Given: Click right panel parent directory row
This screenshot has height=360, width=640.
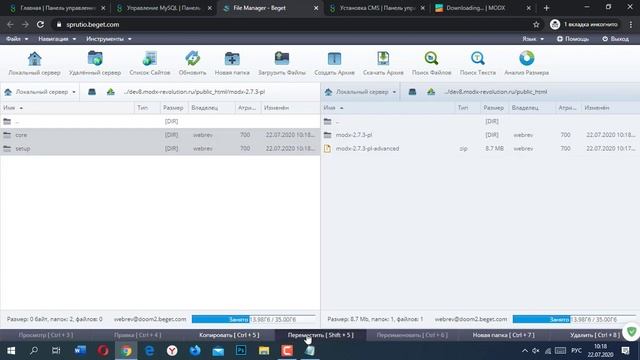Looking at the screenshot, I should click(480, 121).
